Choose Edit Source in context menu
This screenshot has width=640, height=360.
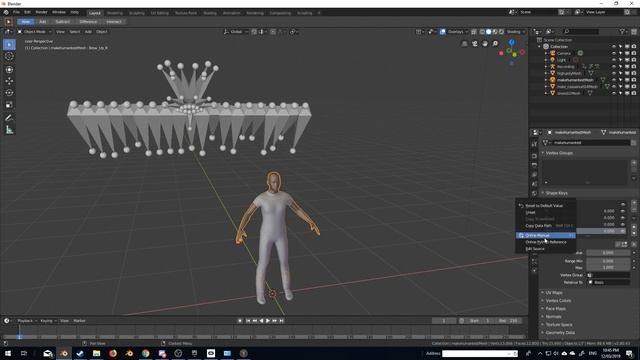pos(546,249)
